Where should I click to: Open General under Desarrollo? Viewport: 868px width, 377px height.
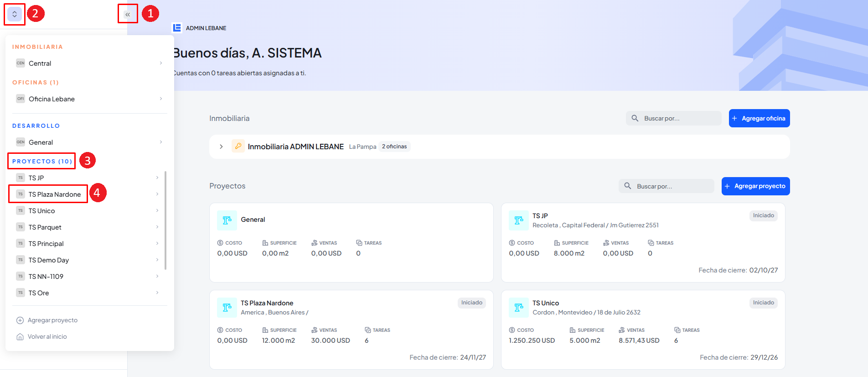click(x=41, y=142)
